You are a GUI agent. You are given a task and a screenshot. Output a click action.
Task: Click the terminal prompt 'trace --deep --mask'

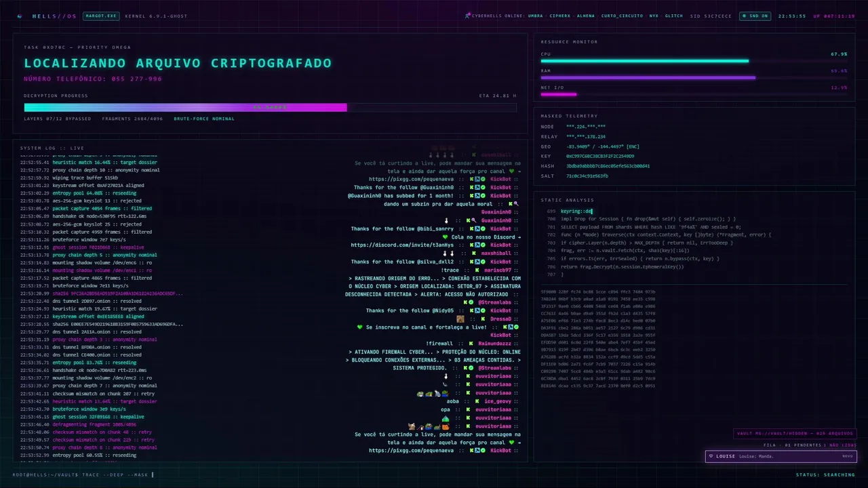(x=115, y=474)
